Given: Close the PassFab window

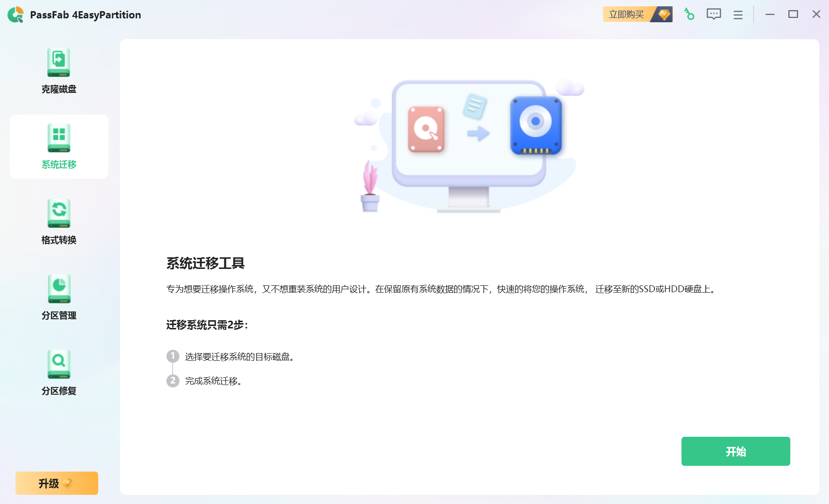Looking at the screenshot, I should click(x=816, y=15).
